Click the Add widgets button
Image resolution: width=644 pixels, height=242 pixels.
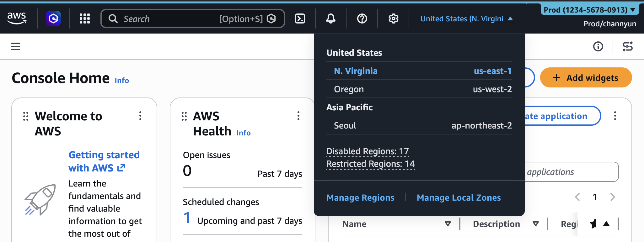(586, 77)
